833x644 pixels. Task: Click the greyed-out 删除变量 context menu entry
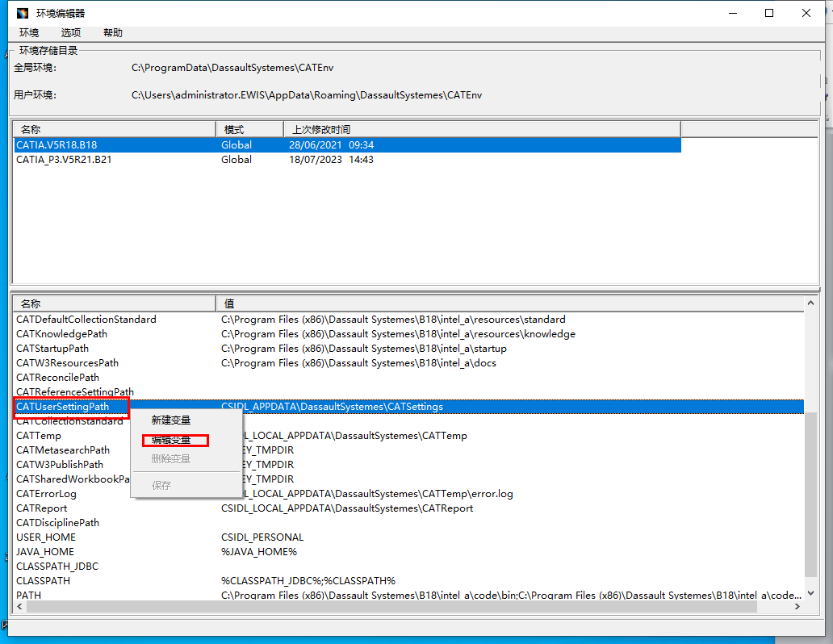(170, 459)
